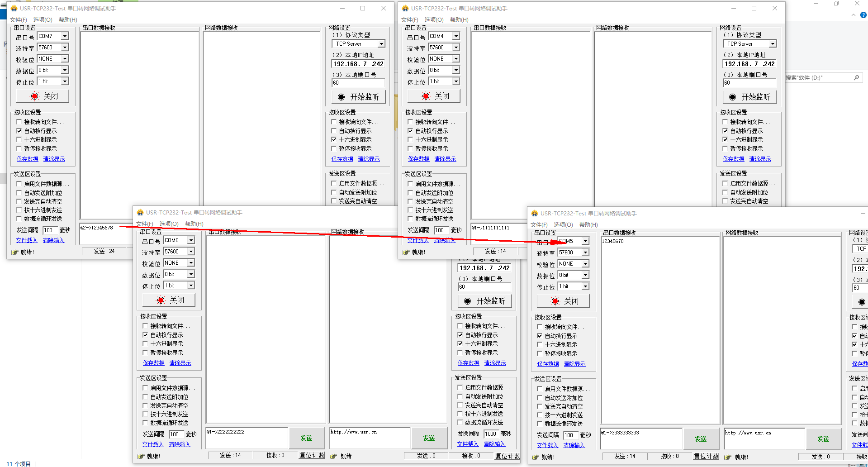The height and width of the screenshot is (467, 868).
Task: Open 选项(O) menu in COM7 window
Action: coord(43,20)
